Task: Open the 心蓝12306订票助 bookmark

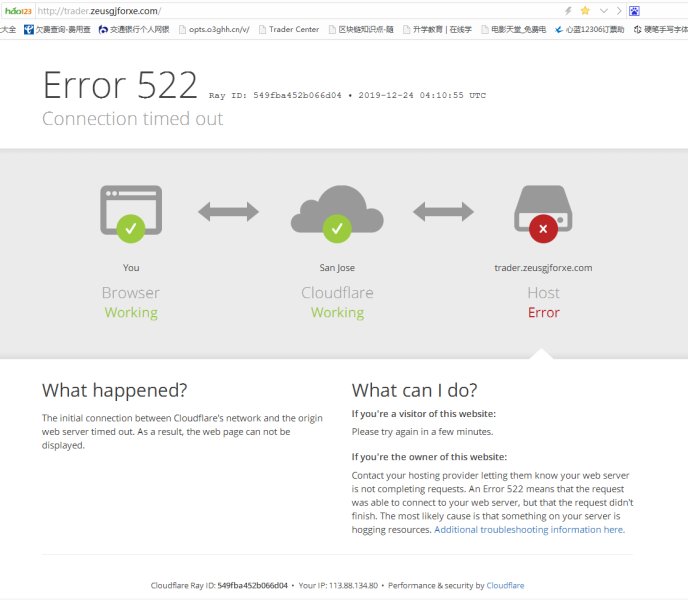Action: coord(589,29)
